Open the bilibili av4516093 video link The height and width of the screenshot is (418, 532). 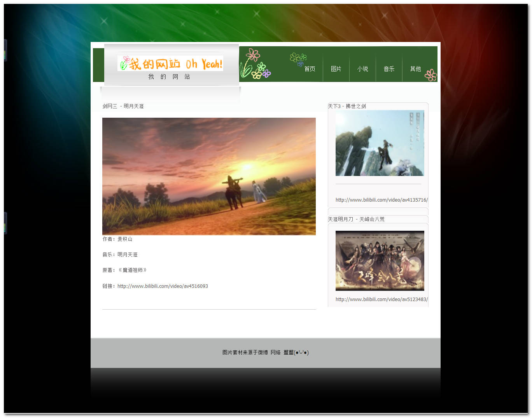click(x=163, y=286)
